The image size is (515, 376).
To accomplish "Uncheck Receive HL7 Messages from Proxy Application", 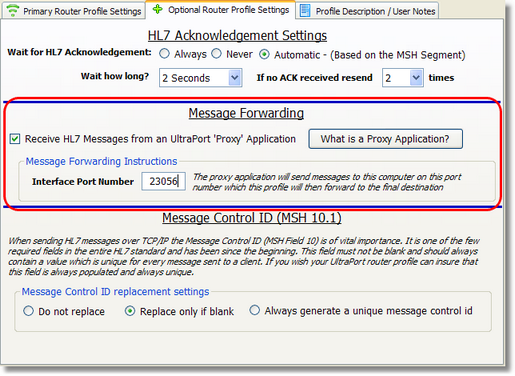I will (15, 139).
